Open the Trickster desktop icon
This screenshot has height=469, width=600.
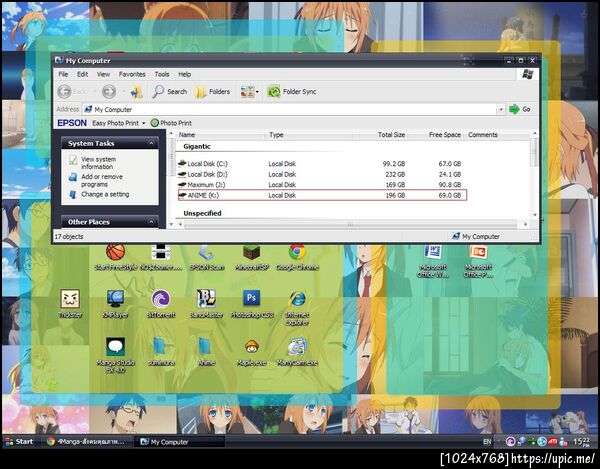(x=70, y=304)
